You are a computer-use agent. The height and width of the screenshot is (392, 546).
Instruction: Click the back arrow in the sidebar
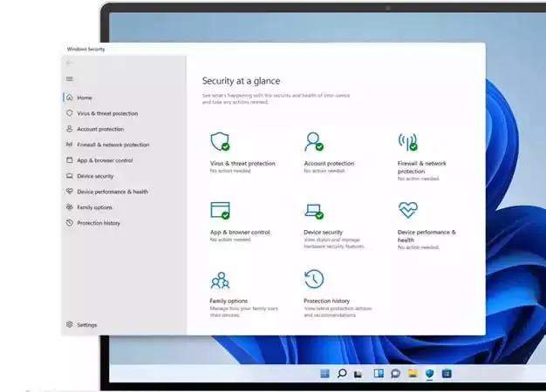[x=69, y=63]
